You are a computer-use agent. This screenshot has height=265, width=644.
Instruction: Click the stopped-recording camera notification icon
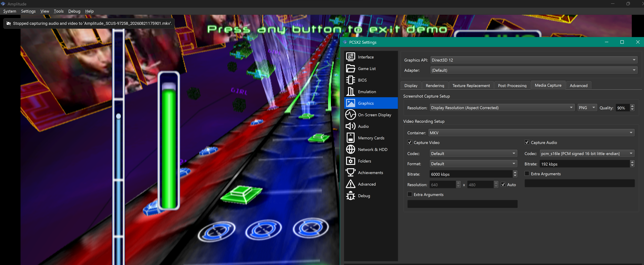coord(8,23)
